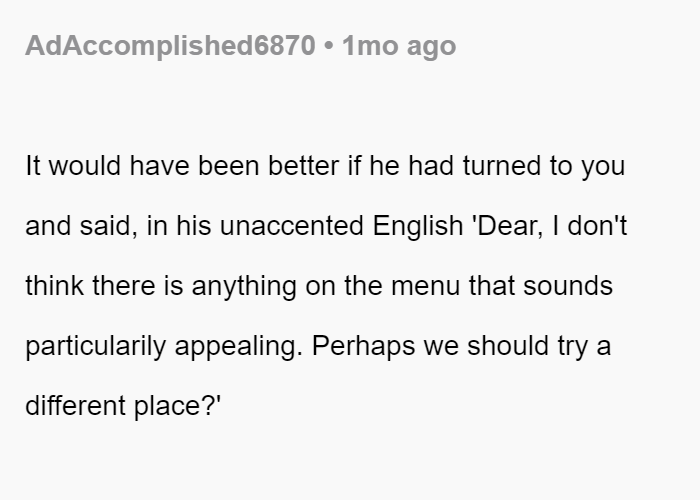Click the bullet separator after the username
The height and width of the screenshot is (500, 700).
[x=329, y=46]
